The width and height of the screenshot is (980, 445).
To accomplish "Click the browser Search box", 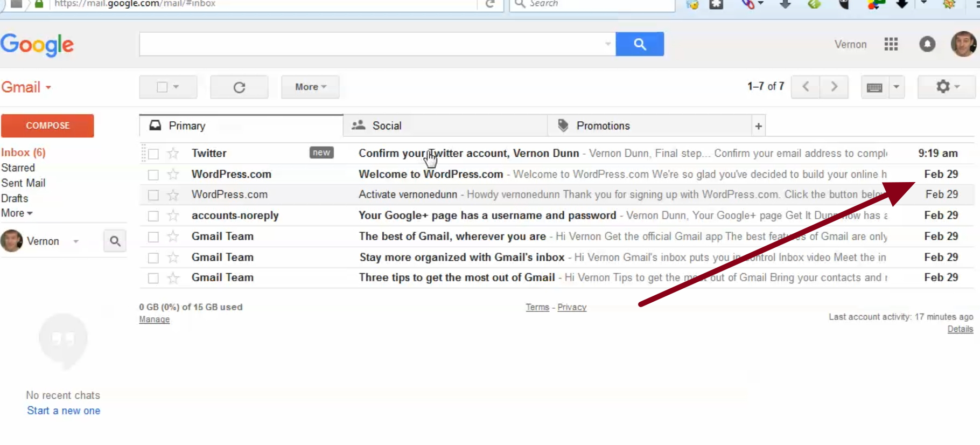I will coord(592,4).
